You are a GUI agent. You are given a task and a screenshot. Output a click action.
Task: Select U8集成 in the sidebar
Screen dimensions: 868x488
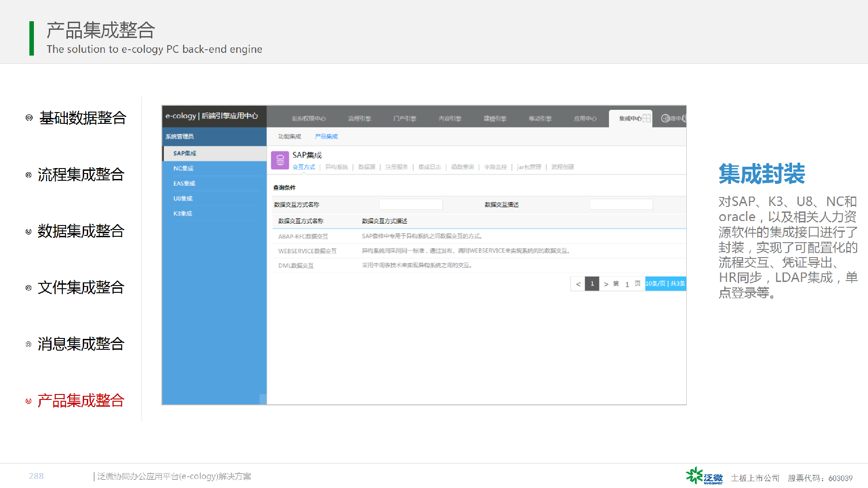[x=215, y=198]
